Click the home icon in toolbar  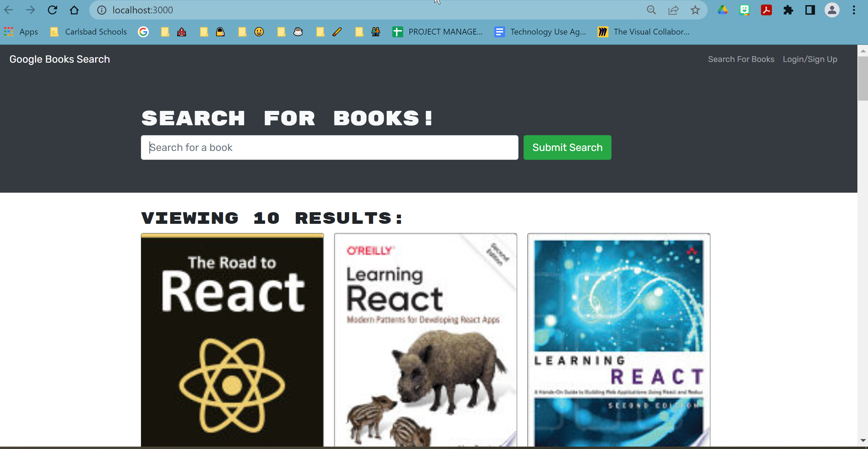74,10
